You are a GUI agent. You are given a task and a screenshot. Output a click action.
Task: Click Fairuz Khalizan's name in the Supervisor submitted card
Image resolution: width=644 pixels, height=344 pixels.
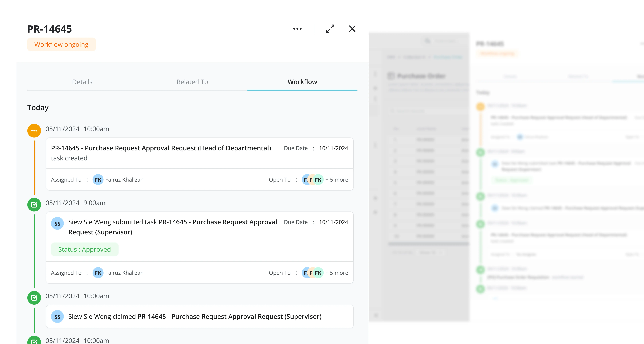(x=125, y=273)
